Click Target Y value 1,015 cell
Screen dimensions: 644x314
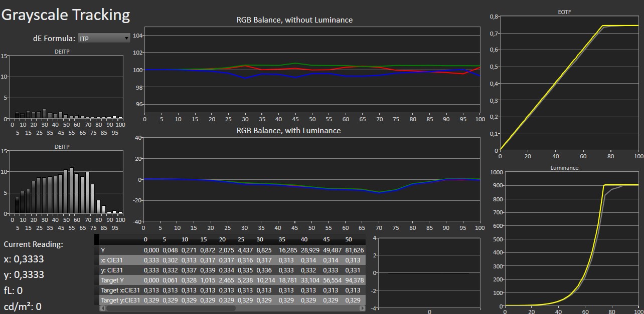(207, 280)
